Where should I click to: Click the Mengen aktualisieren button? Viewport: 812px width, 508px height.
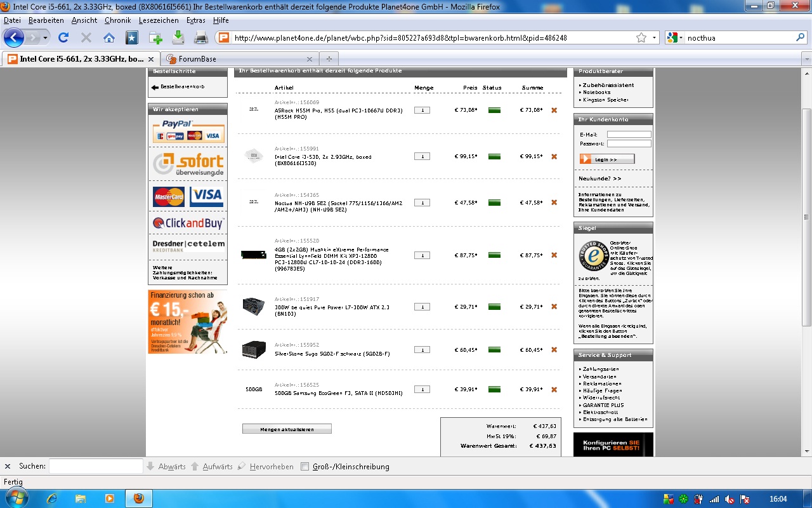pos(287,429)
